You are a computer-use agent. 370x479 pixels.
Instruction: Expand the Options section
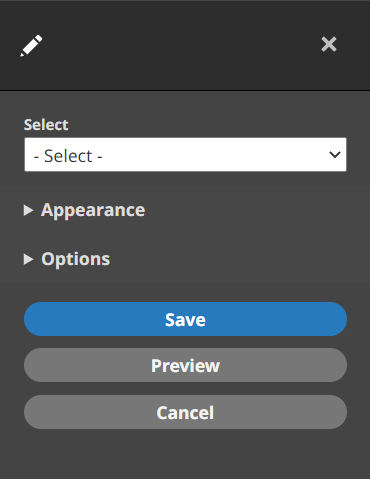pos(67,259)
